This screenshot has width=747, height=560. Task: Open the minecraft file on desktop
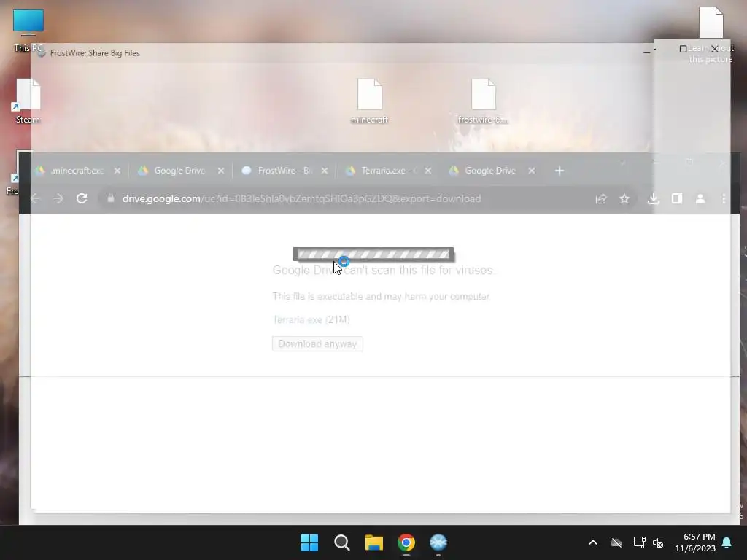coord(370,101)
